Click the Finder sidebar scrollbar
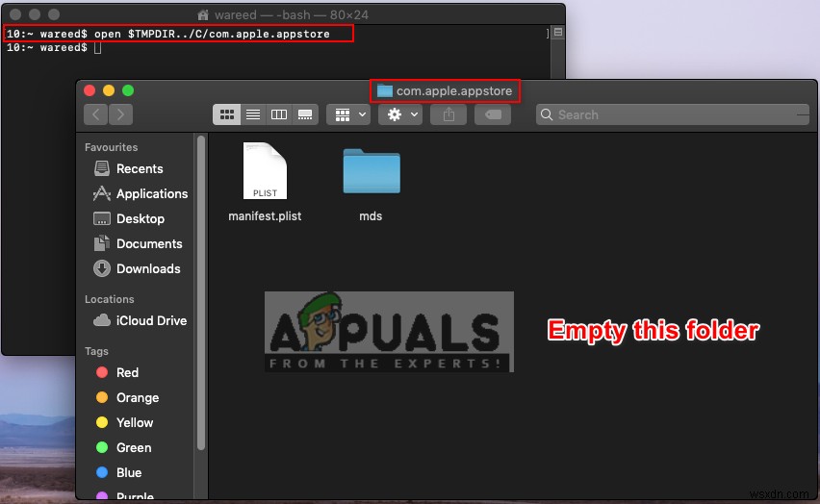Viewport: 820px width, 504px height. [x=201, y=292]
